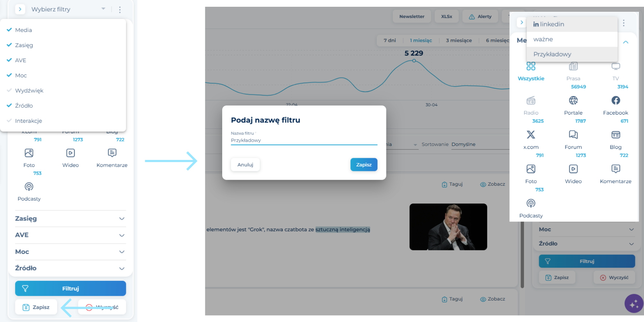
Task: Select the Portale globe icon
Action: click(x=573, y=101)
